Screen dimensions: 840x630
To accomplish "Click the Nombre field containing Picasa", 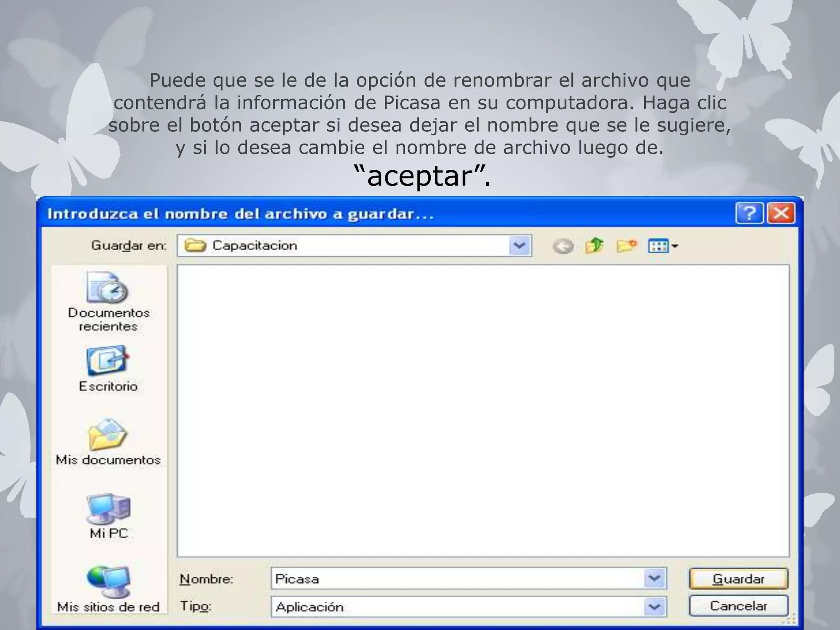I will (469, 579).
